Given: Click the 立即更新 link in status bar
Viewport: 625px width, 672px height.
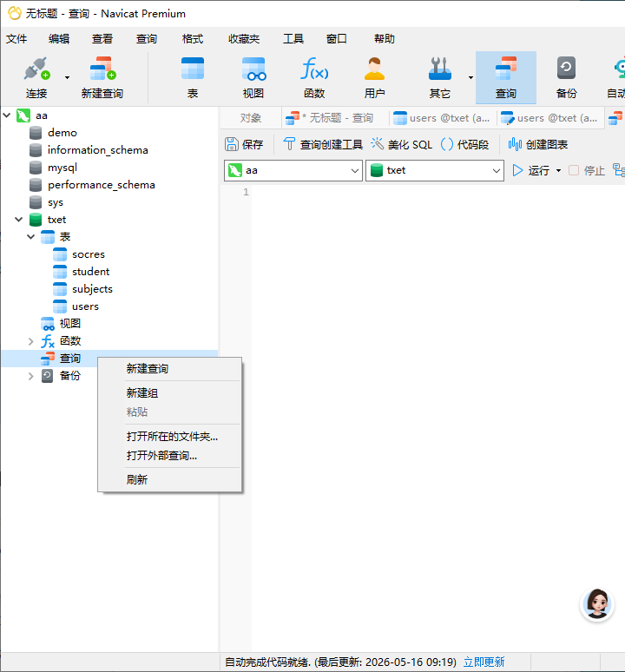Looking at the screenshot, I should (x=484, y=662).
